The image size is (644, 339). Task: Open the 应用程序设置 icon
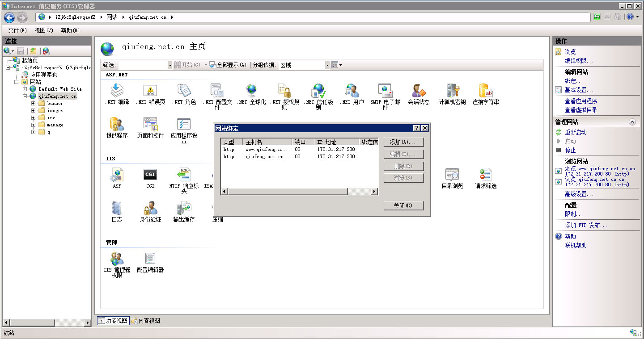pyautogui.click(x=184, y=130)
